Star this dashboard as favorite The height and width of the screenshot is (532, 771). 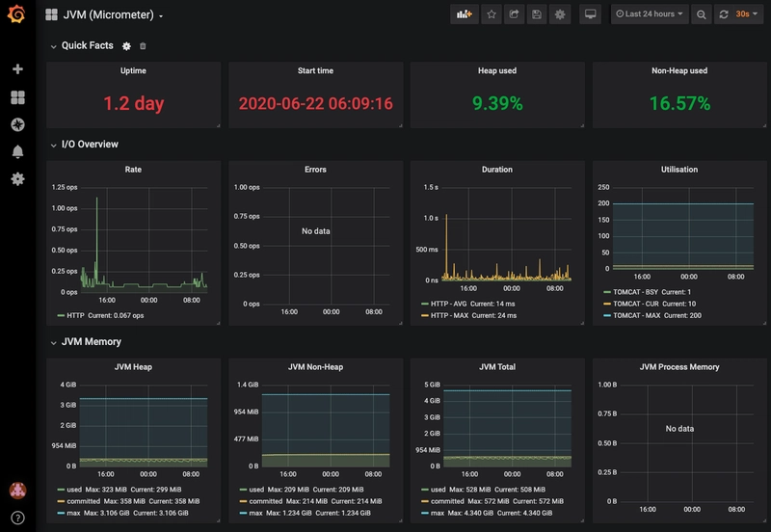pos(492,14)
